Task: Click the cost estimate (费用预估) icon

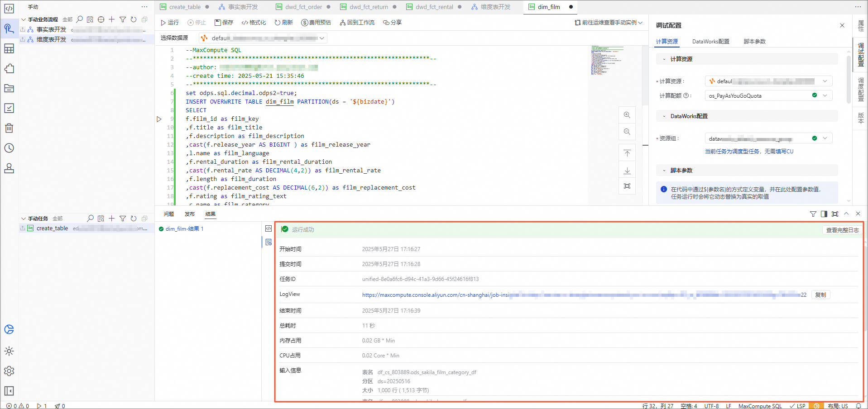Action: coord(305,23)
